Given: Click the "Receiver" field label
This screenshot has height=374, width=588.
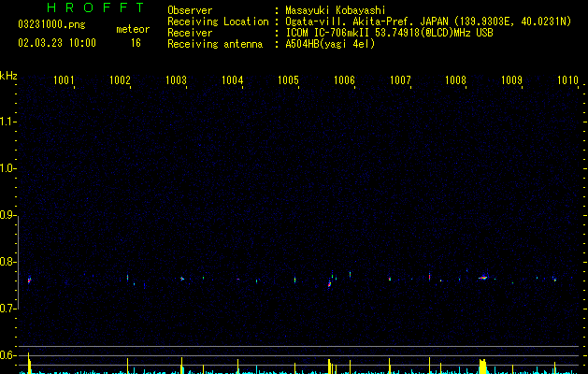Looking at the screenshot, I should pyautogui.click(x=190, y=33).
